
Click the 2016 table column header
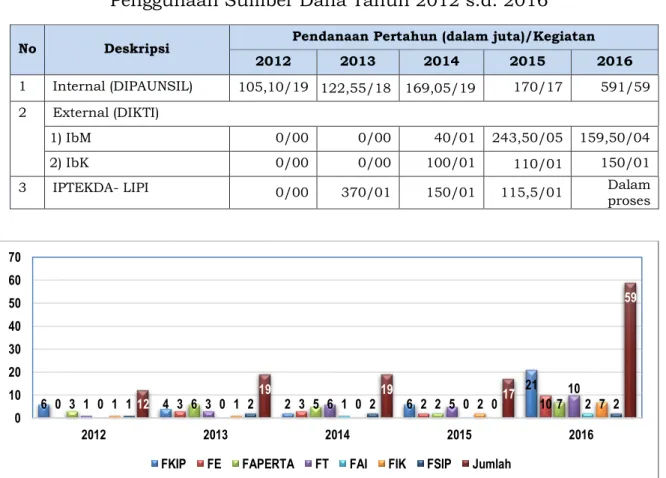pyautogui.click(x=615, y=62)
